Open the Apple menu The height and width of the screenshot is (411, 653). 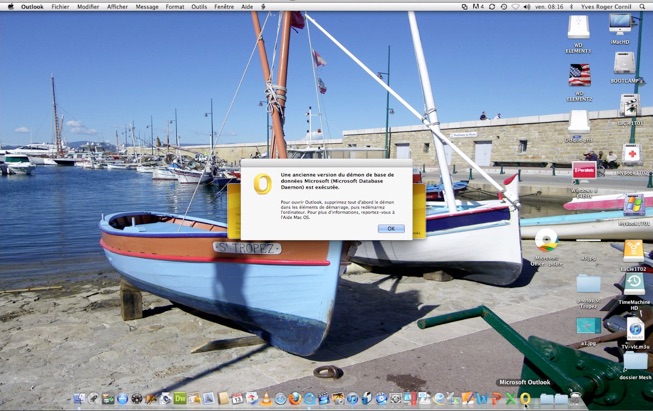(x=11, y=7)
